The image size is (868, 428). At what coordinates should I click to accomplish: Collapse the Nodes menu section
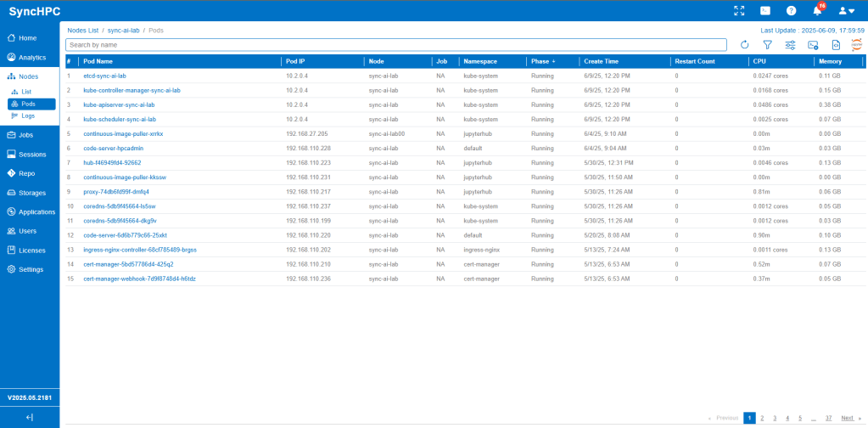point(29,76)
